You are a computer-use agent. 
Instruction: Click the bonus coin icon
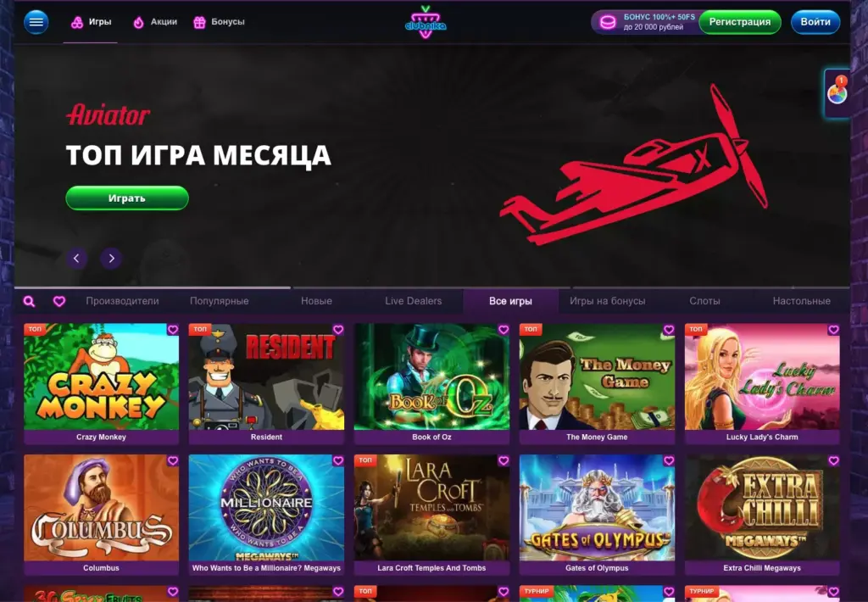coord(608,22)
